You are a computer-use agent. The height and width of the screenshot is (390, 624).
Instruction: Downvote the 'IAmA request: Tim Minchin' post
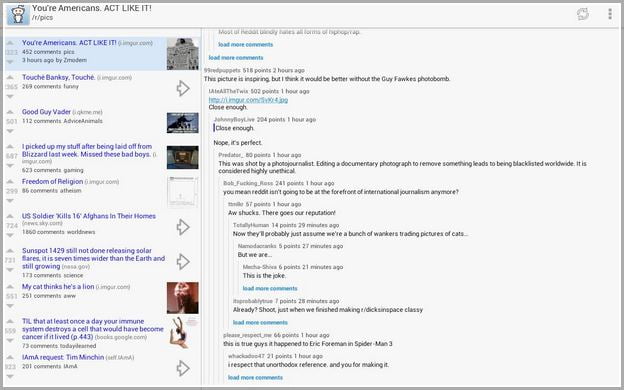(10, 376)
